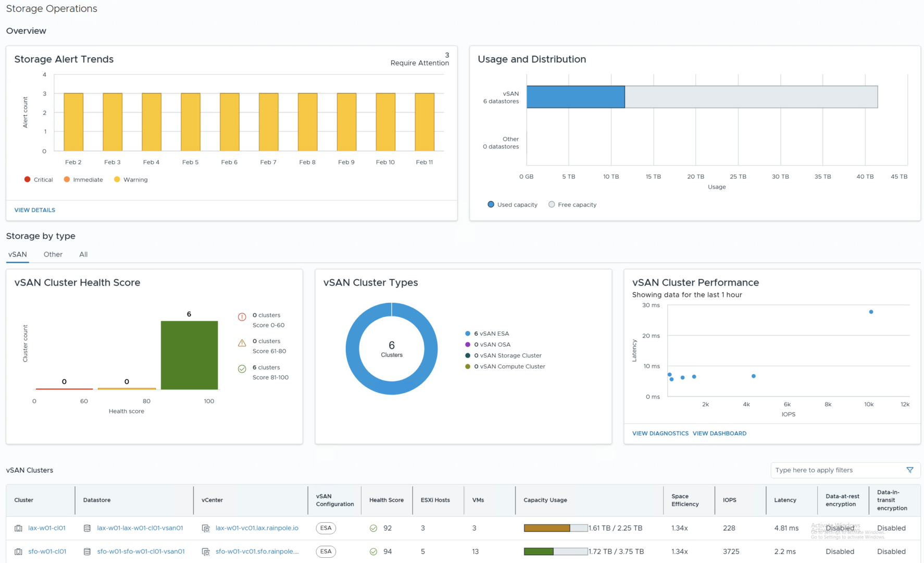Click green health check icon for score 92

pos(373,528)
